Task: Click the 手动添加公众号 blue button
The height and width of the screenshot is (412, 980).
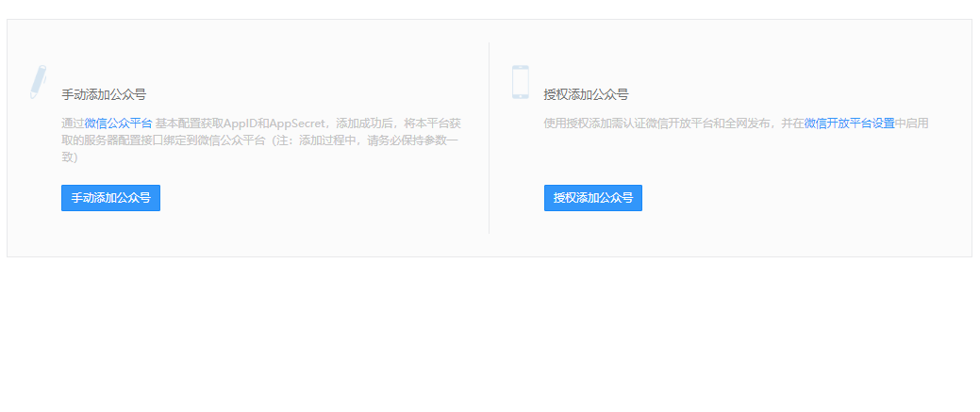Action: [110, 198]
